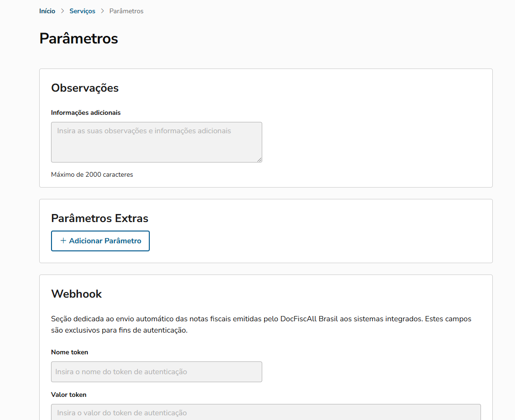
Task: Go to the Início breadcrumb link
Action: 47,11
